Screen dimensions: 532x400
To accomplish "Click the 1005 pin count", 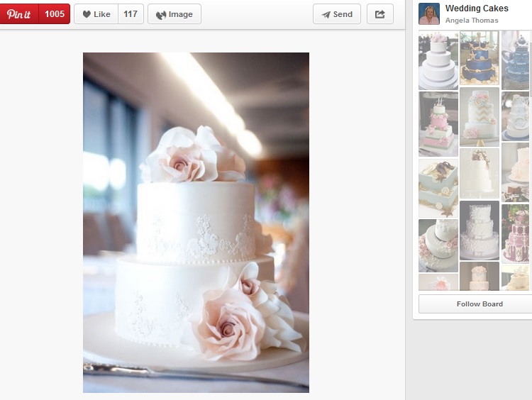I will pos(55,14).
